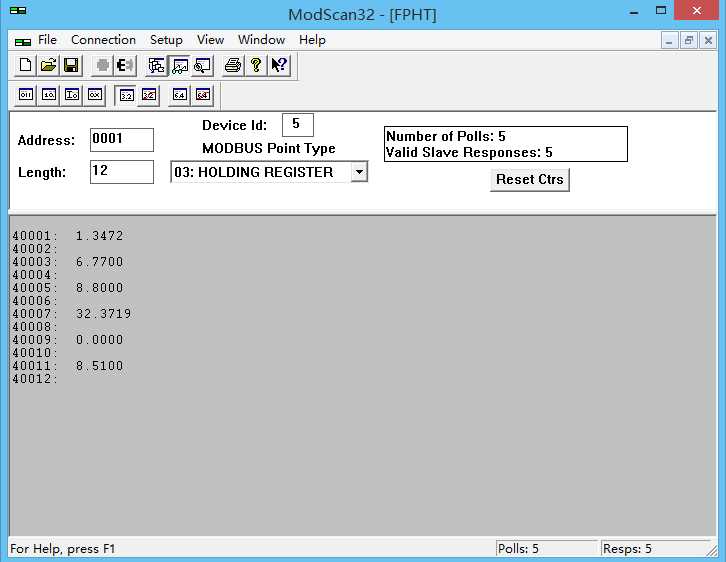Image resolution: width=726 pixels, height=562 pixels.
Task: Click the document icon beside File menu
Action: [x=23, y=42]
